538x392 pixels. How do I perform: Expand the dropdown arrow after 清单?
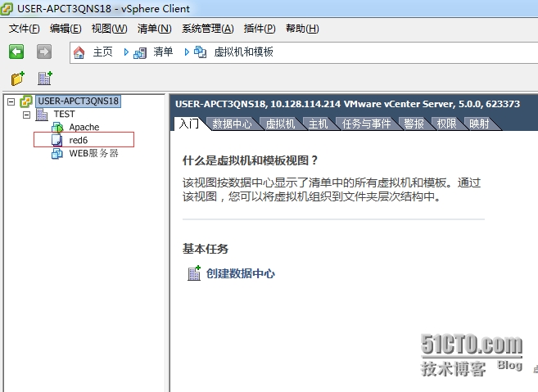(x=187, y=52)
